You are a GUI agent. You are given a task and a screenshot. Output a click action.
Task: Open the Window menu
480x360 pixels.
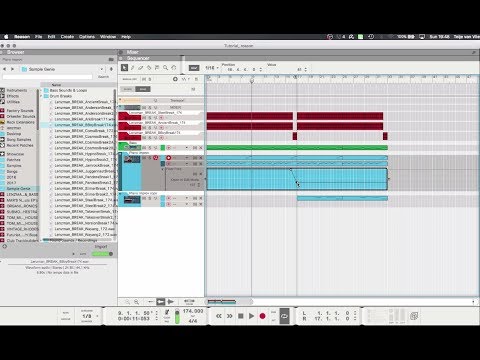point(108,37)
